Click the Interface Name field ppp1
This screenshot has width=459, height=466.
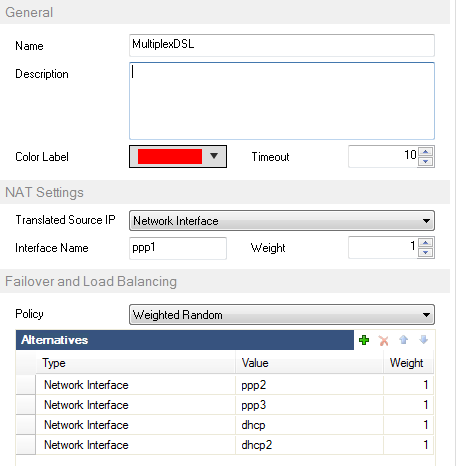pyautogui.click(x=178, y=248)
